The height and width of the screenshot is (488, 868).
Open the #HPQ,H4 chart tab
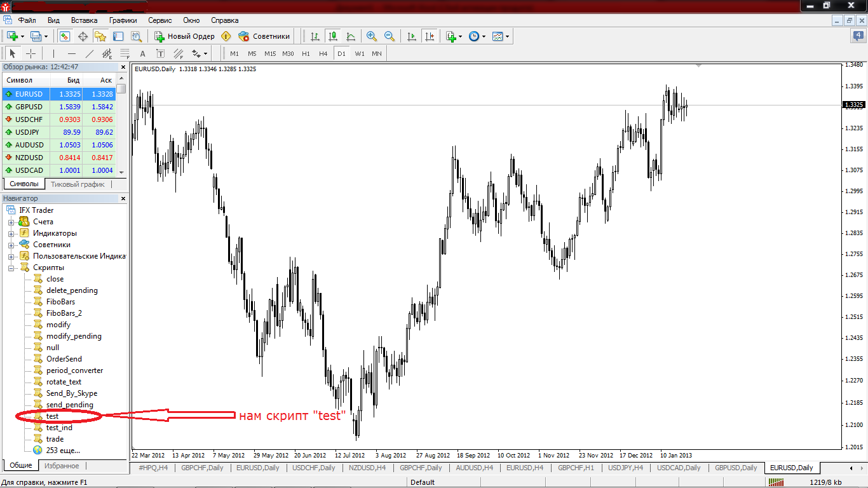(153, 468)
